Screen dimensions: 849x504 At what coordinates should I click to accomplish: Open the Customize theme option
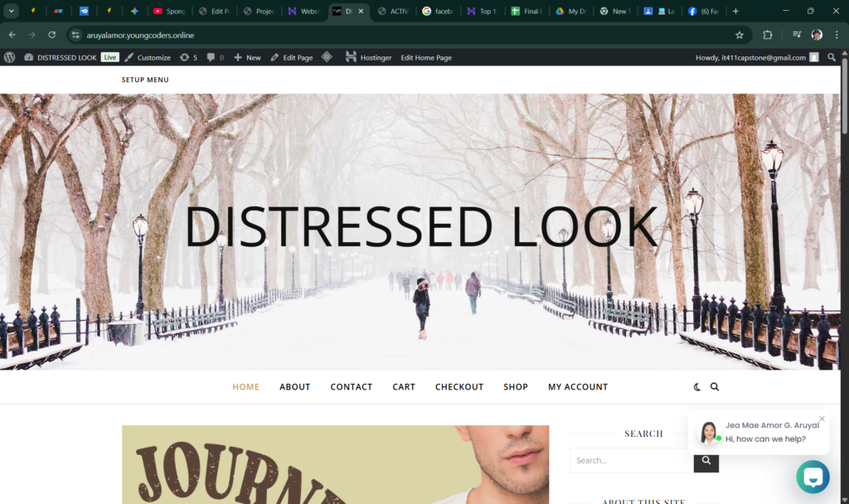[148, 57]
